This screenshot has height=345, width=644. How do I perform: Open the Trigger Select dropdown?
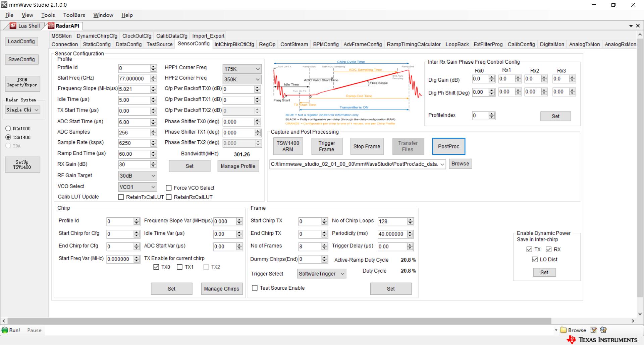tap(322, 274)
